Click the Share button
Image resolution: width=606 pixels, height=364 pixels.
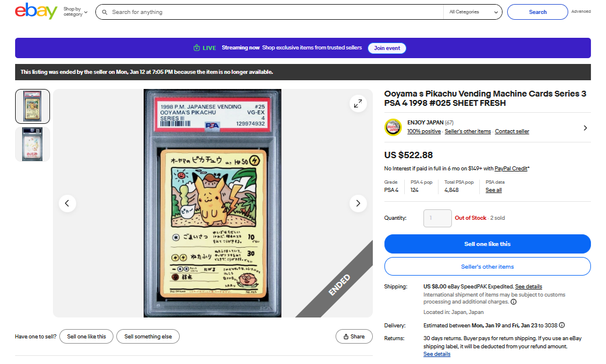coord(354,337)
